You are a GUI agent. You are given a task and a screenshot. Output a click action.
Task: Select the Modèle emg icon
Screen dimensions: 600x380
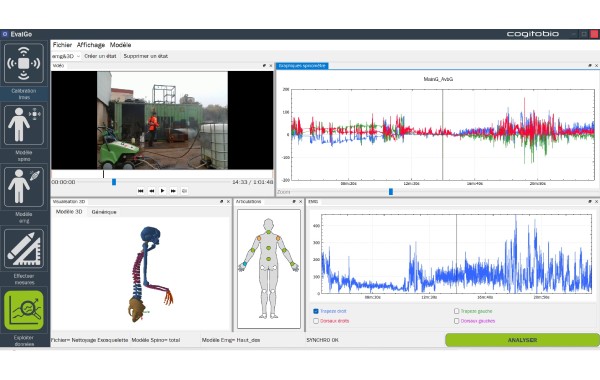click(x=24, y=187)
